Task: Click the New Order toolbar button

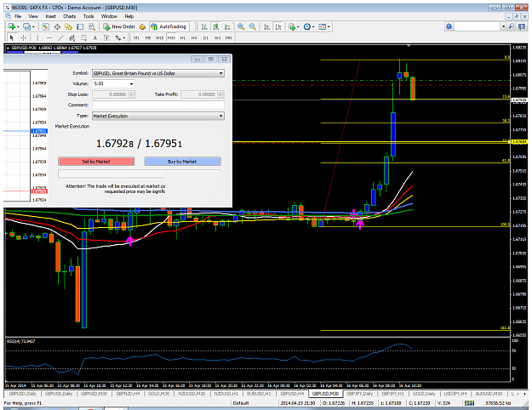Action: point(119,26)
